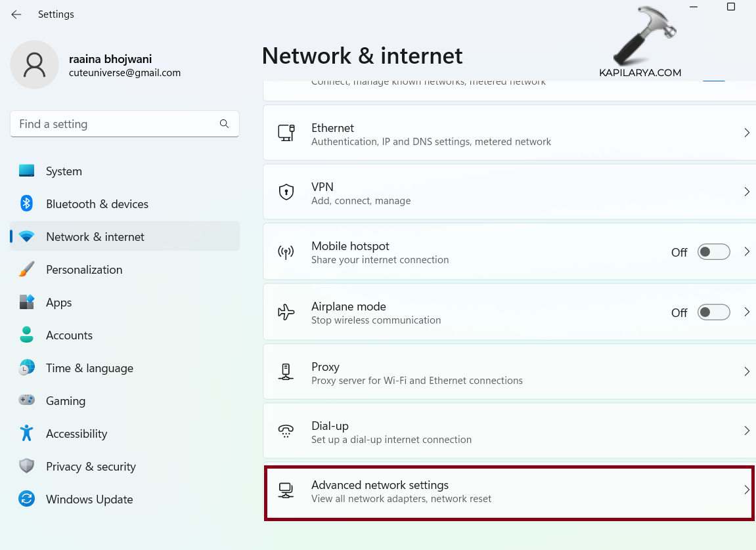Select Time & language in the sidebar
Viewport: 756px width, 550px height.
tap(89, 368)
